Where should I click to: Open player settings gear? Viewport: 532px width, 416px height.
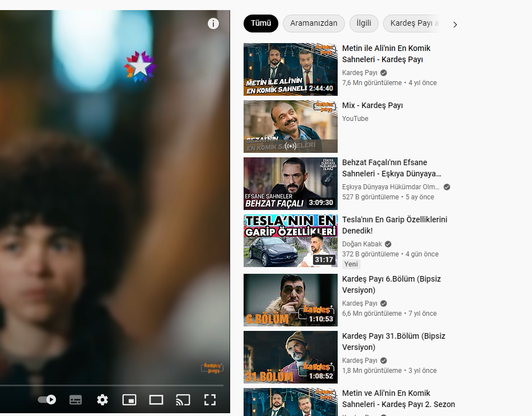click(102, 400)
